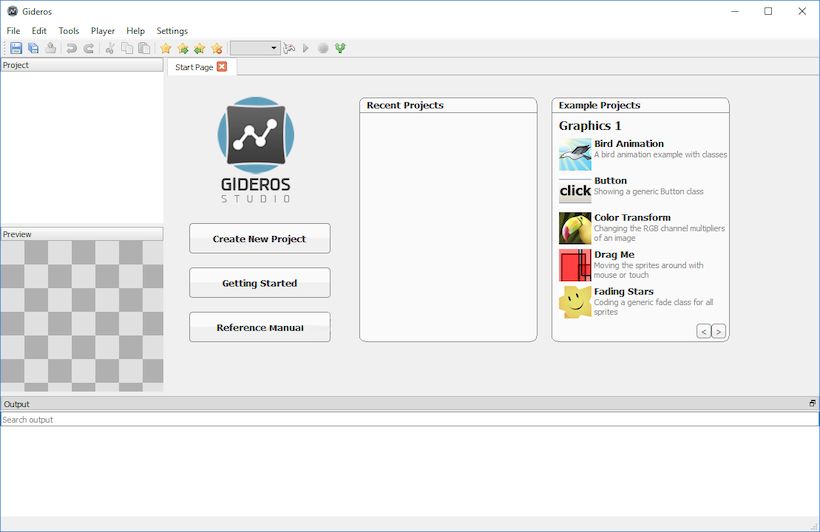The image size is (820, 532).
Task: Click the Save icon in toolbar
Action: (x=16, y=49)
